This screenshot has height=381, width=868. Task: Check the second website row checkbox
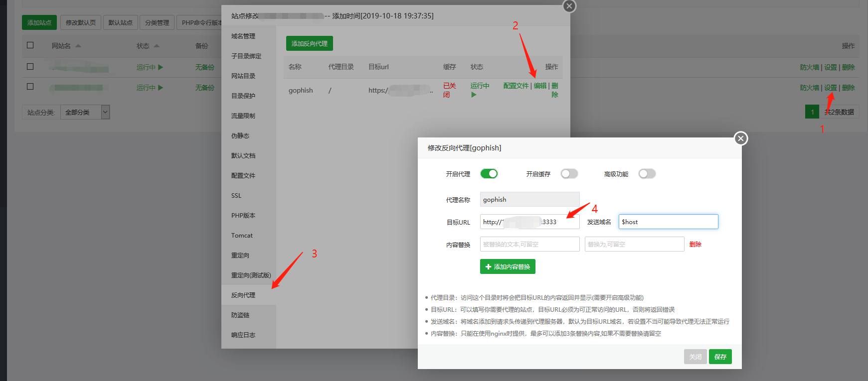pos(30,87)
